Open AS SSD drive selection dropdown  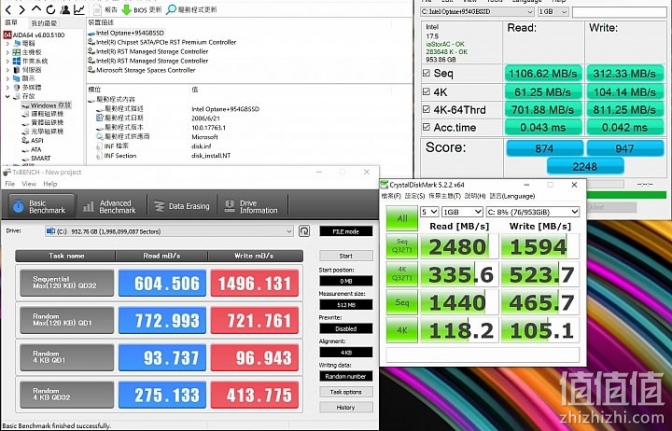pos(477,12)
